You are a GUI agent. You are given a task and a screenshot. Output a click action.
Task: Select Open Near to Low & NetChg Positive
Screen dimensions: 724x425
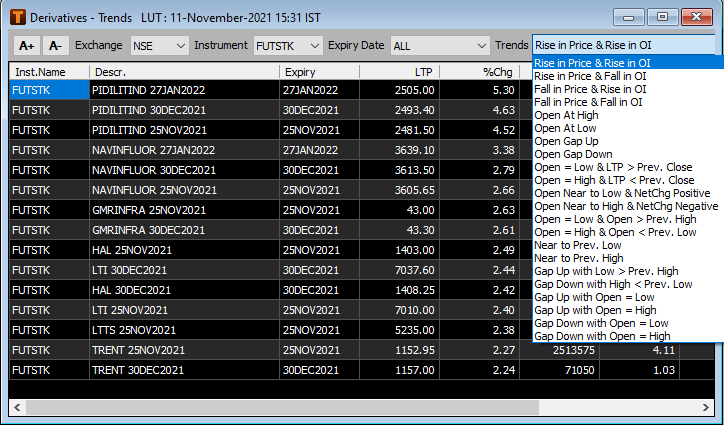point(628,193)
